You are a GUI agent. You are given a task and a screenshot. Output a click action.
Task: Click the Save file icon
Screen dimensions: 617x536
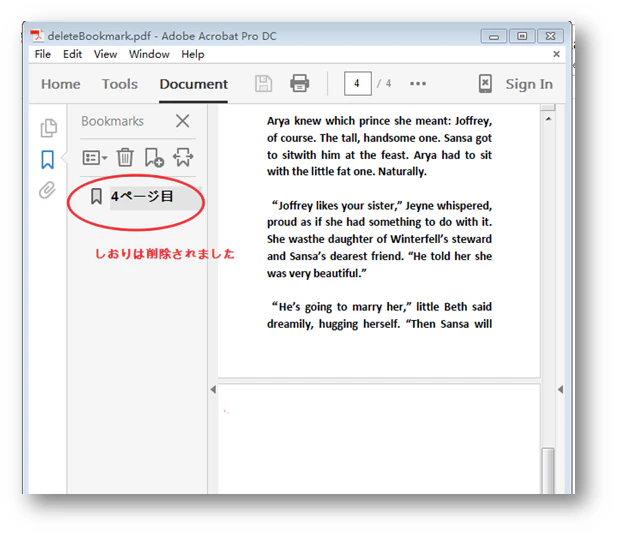point(263,83)
